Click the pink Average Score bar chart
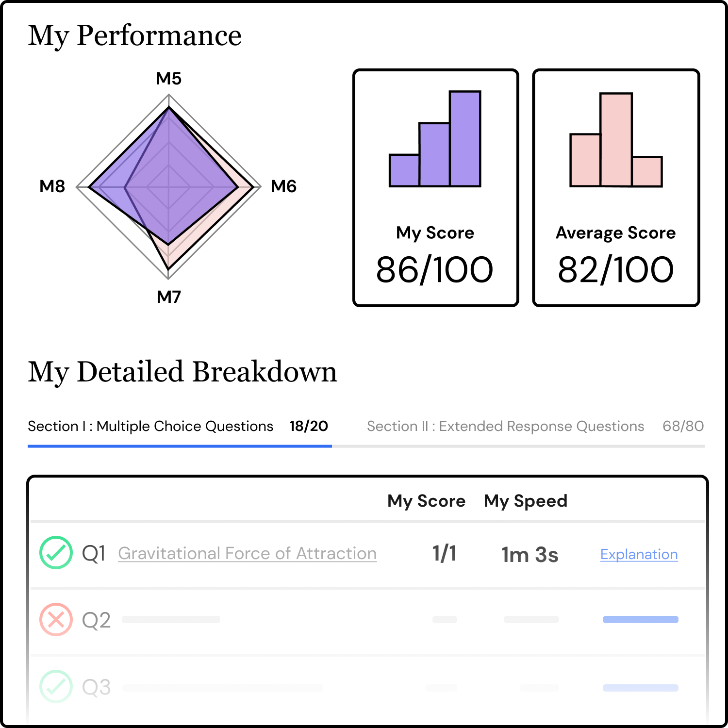Image resolution: width=728 pixels, height=728 pixels. pos(615,138)
